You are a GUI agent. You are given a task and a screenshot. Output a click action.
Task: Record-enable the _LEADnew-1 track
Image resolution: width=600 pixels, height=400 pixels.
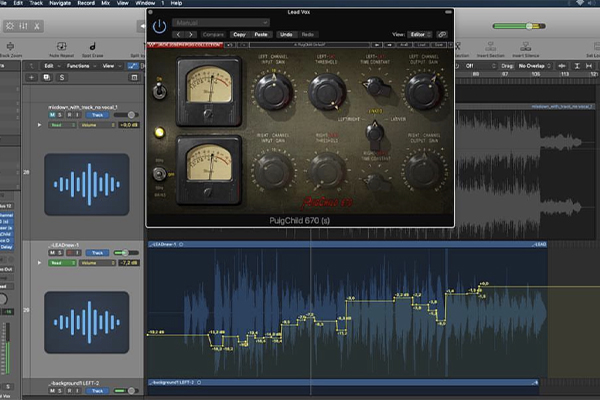[70, 253]
